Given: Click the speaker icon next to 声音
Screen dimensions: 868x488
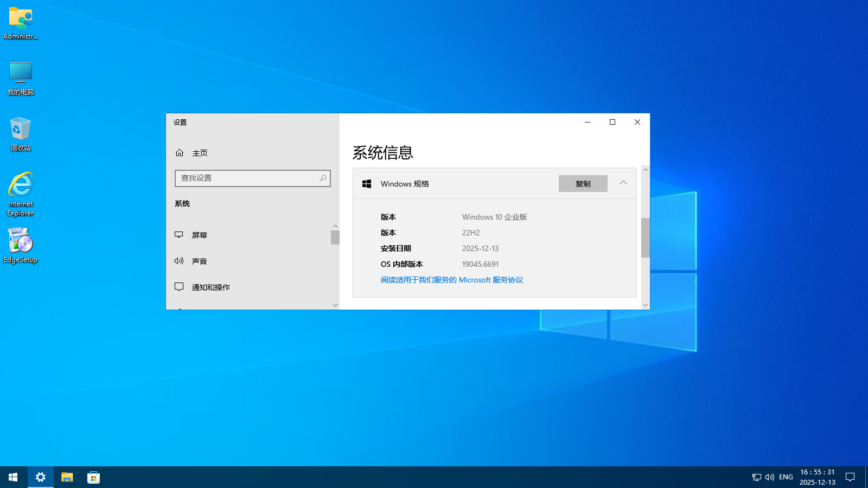Looking at the screenshot, I should click(x=179, y=261).
